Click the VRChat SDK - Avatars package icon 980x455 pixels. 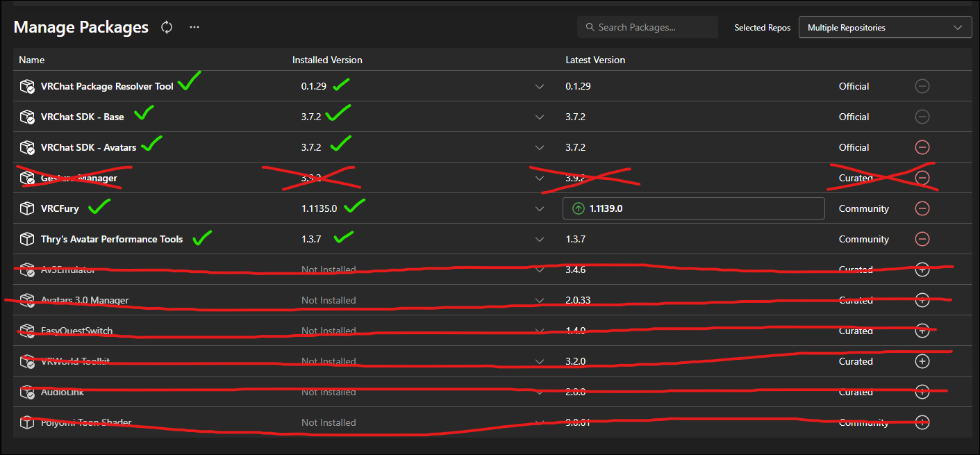27,147
